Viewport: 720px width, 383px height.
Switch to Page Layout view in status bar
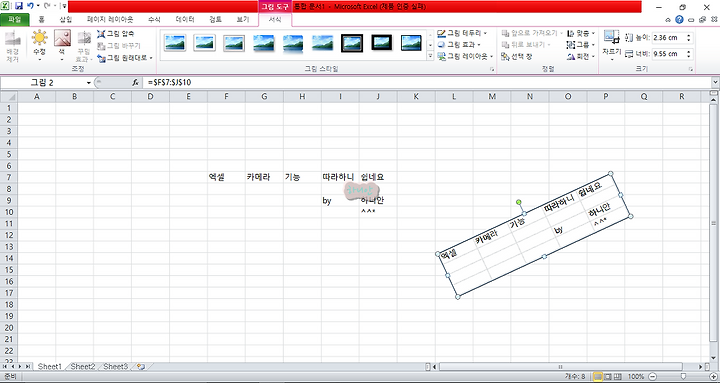tap(608, 377)
